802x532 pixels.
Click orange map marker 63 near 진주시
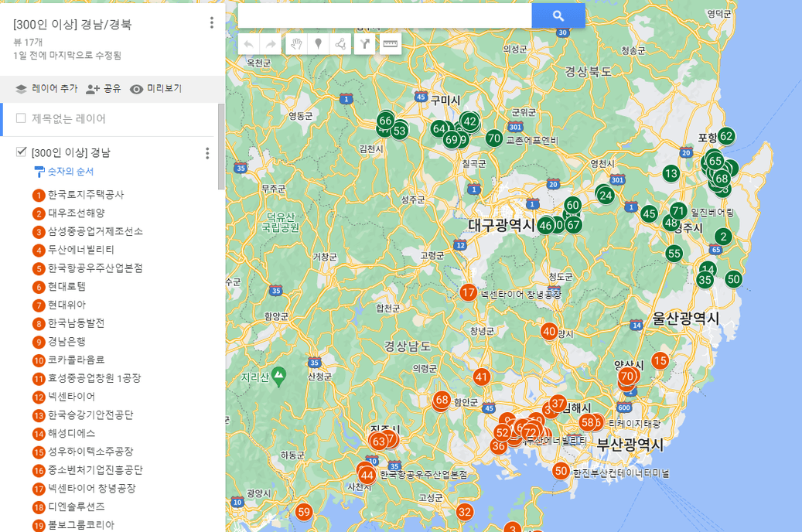click(x=378, y=442)
